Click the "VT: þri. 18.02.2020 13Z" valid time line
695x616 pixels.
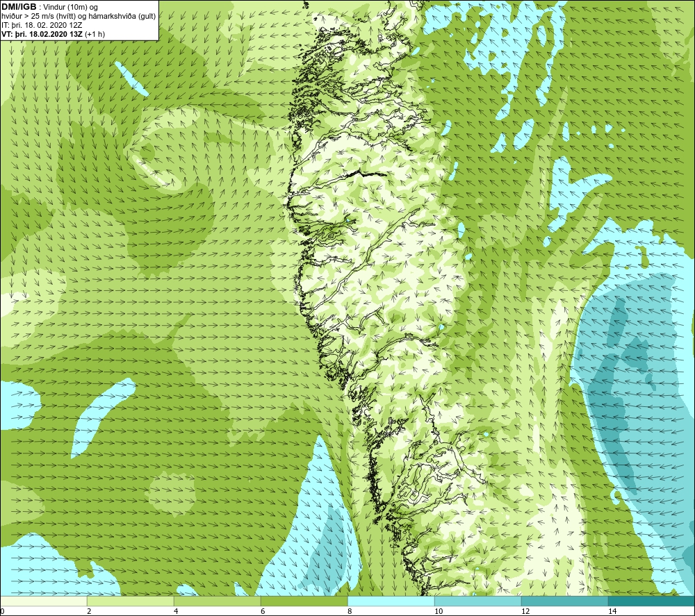41,34
